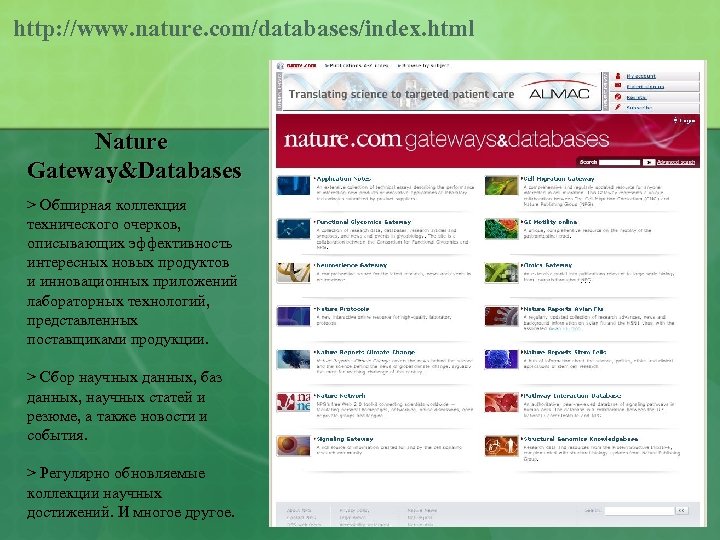Follow the Nature Reports Avian Flu title link
Image resolution: width=720 pixels, height=540 pixels.
point(563,309)
